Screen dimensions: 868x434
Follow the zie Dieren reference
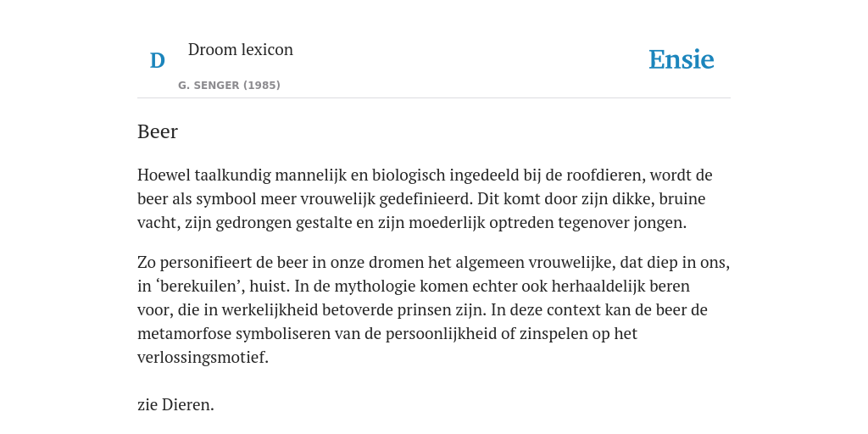(175, 404)
